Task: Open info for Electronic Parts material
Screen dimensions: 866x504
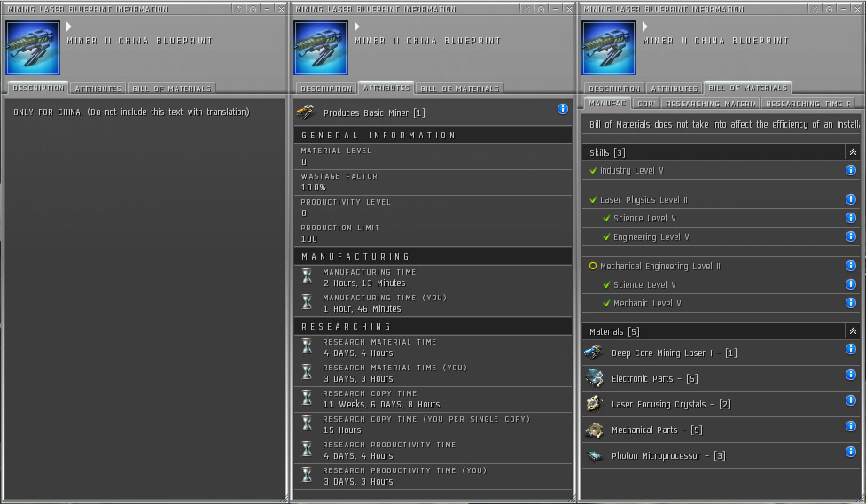Action: 851,375
